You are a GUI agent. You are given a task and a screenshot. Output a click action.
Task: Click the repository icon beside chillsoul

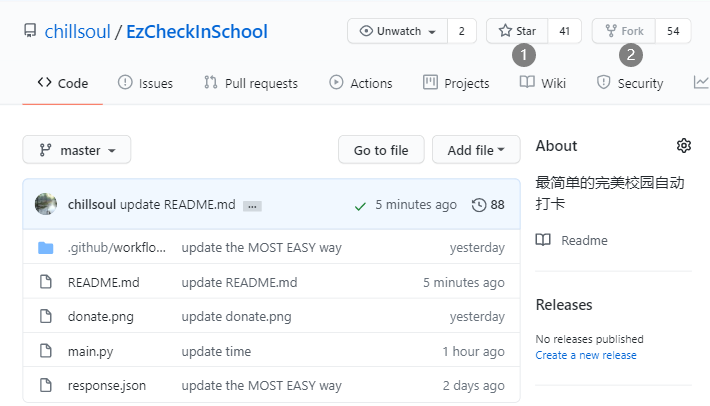pos(30,32)
